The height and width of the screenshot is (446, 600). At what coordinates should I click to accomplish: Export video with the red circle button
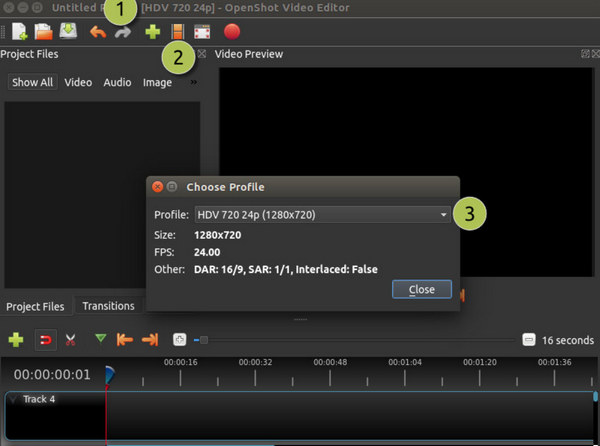(232, 32)
